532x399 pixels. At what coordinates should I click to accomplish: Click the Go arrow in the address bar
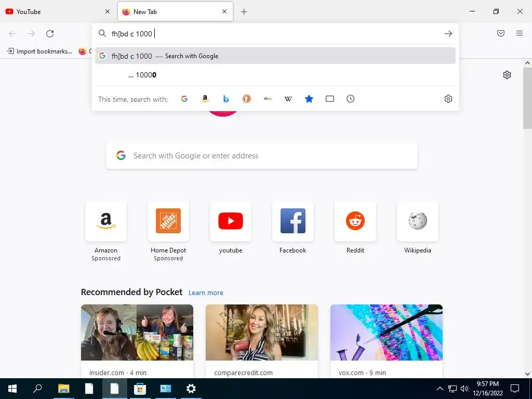[448, 34]
